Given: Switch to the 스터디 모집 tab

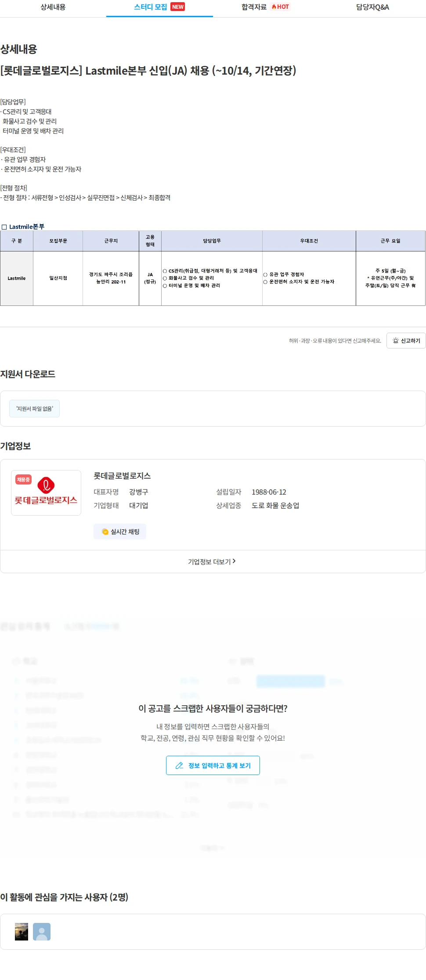Looking at the screenshot, I should [159, 7].
